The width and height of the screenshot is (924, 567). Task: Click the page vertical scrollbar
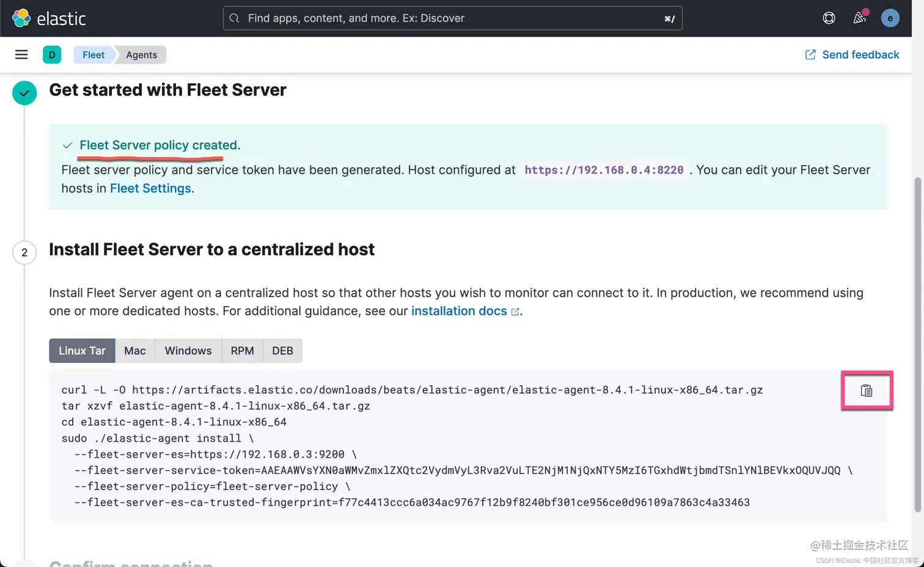(x=917, y=345)
